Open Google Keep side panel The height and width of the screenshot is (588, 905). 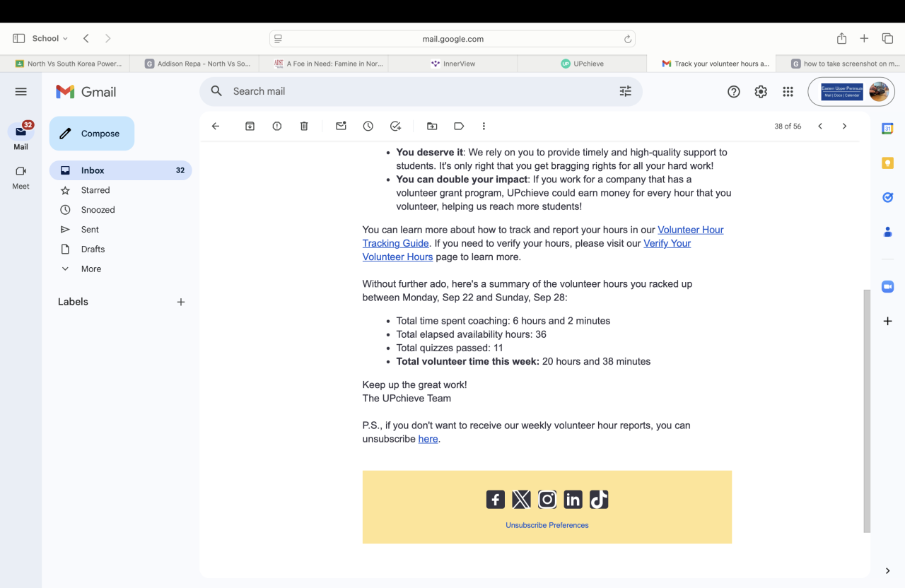(x=888, y=163)
